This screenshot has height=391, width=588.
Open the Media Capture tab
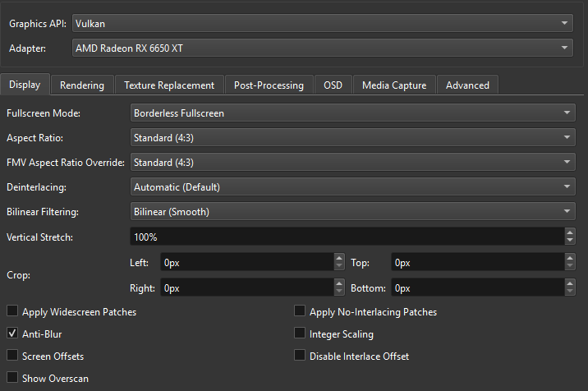click(394, 85)
